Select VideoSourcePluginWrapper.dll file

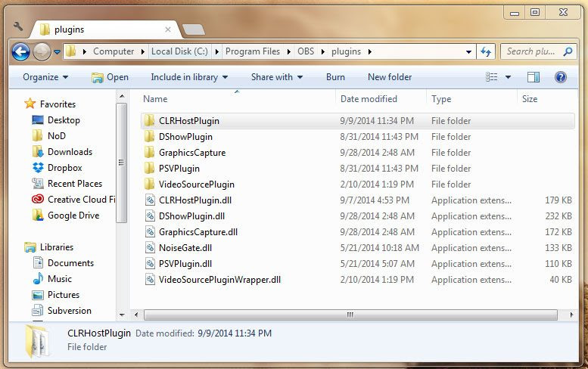click(x=219, y=280)
